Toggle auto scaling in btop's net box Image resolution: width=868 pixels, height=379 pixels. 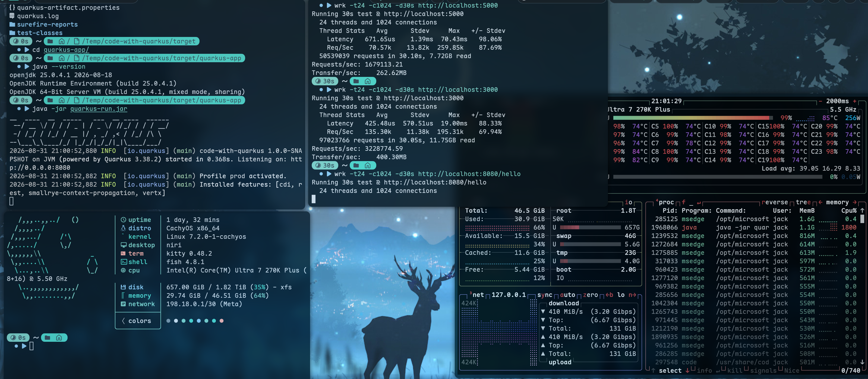tap(567, 295)
